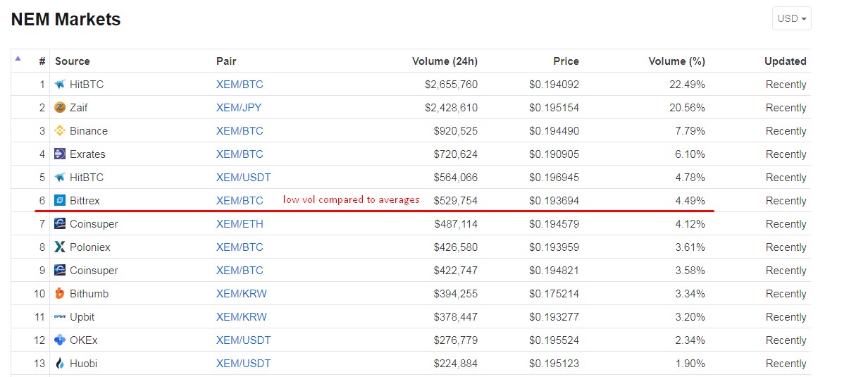868x377 pixels.
Task: Select the $0.196945 price cell
Action: click(554, 178)
